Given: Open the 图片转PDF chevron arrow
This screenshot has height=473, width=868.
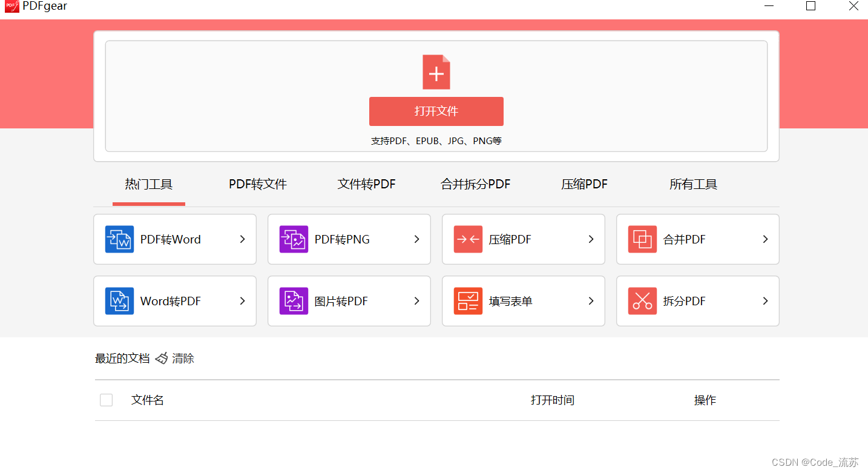Looking at the screenshot, I should 416,301.
